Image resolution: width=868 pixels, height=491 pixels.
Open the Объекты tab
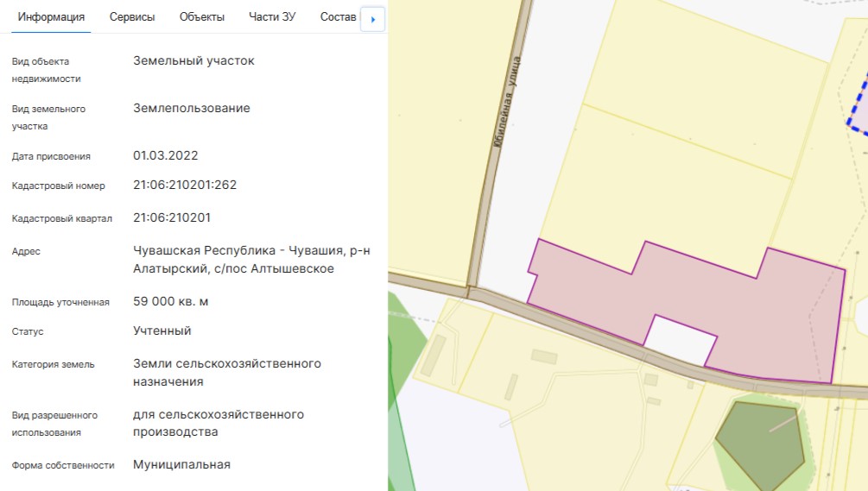[x=202, y=17]
